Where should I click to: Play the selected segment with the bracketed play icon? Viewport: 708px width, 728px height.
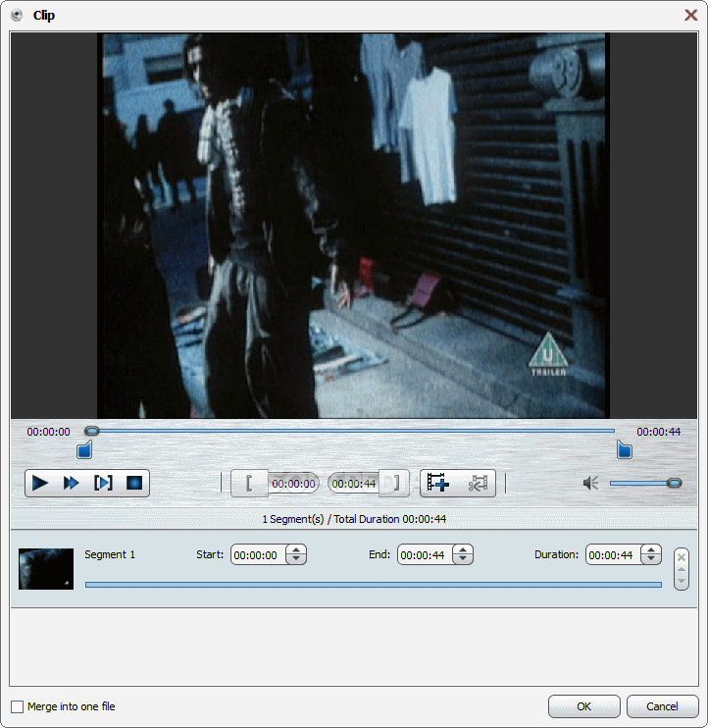click(x=103, y=484)
